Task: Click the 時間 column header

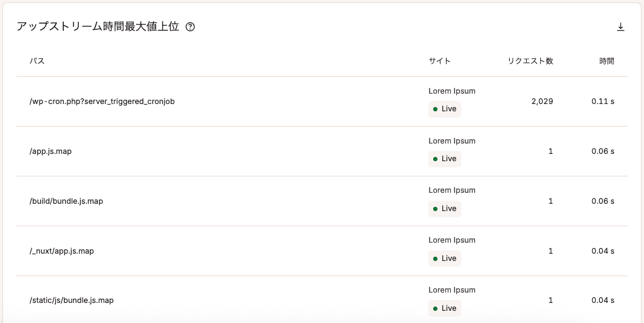Action: [x=606, y=61]
